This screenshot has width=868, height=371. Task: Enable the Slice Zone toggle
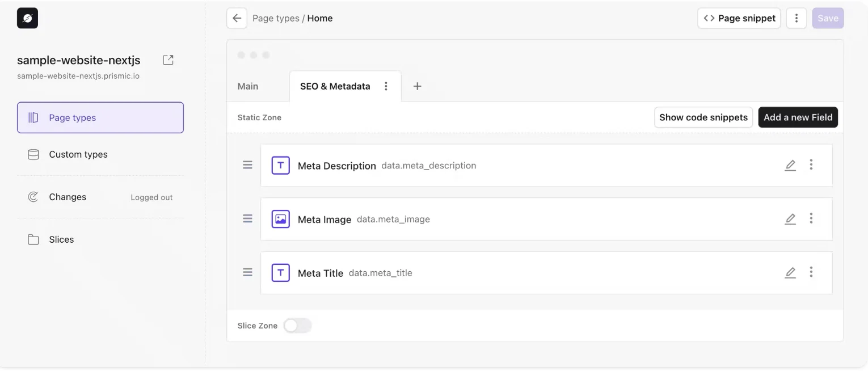[x=297, y=325]
